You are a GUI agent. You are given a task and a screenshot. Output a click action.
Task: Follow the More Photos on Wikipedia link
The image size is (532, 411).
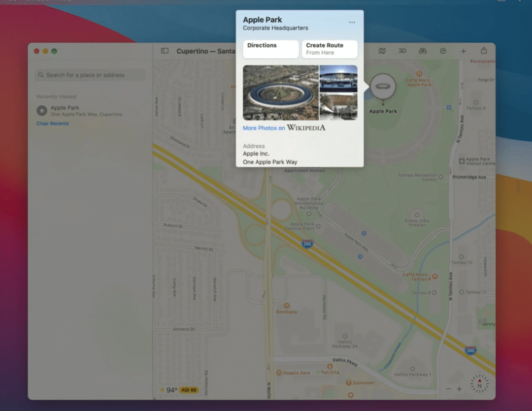tap(284, 128)
